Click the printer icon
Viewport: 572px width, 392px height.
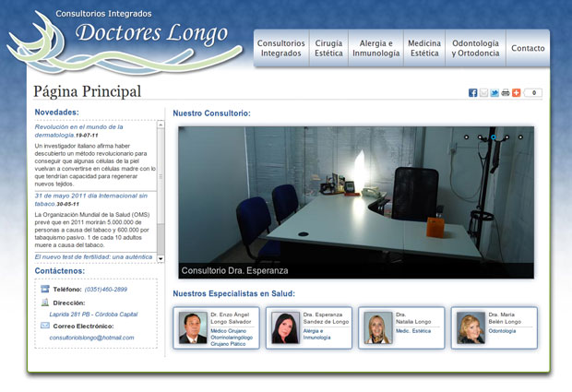(506, 92)
